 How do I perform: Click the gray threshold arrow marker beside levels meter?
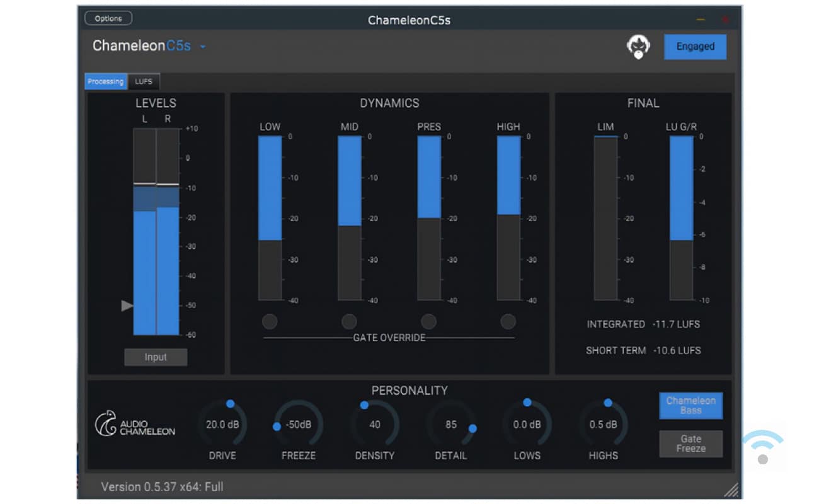point(127,306)
